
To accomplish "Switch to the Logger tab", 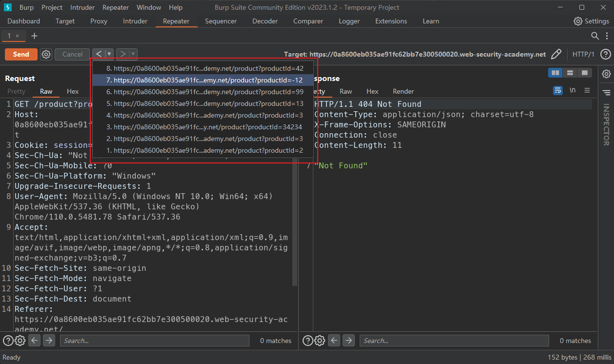I will click(x=349, y=21).
